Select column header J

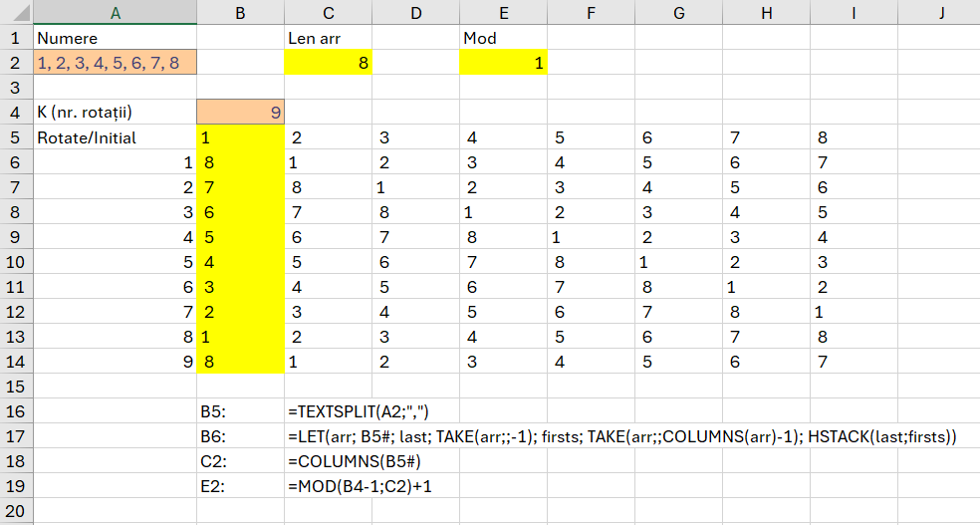[x=939, y=12]
